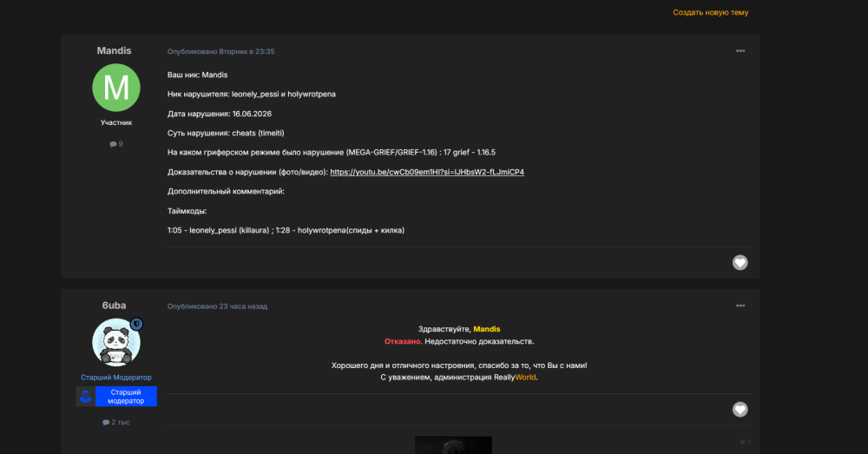The height and width of the screenshot is (454, 868).
Task: Click the Опубликовано Вторник в 23:35 timestamp
Action: pyautogui.click(x=220, y=51)
